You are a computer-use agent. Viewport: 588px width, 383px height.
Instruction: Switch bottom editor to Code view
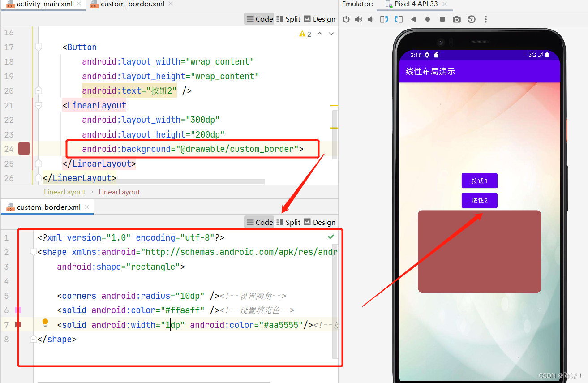259,222
